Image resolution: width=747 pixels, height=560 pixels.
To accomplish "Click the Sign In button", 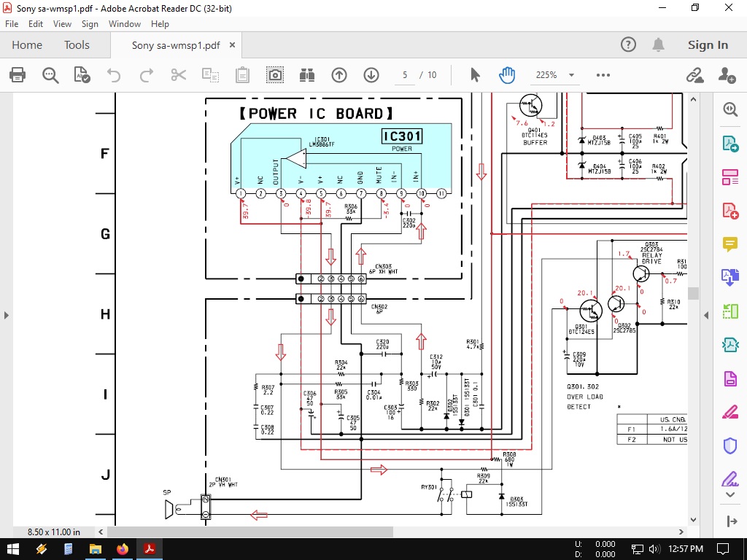I will click(x=708, y=44).
